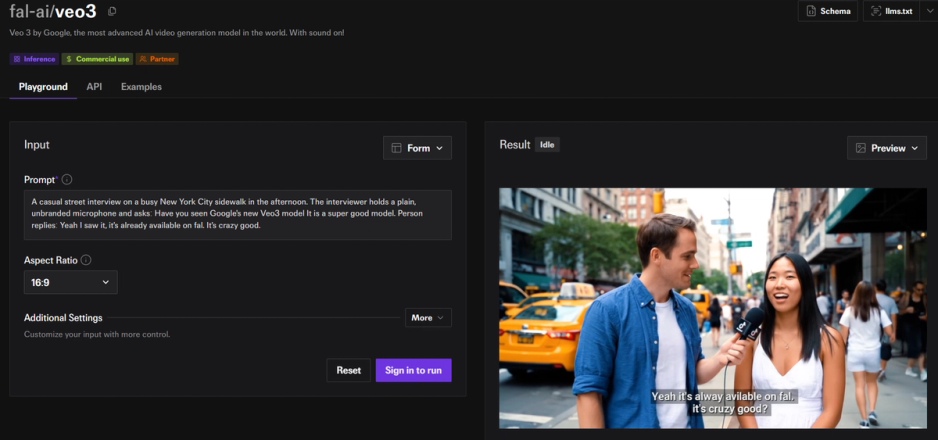Viewport: 938px width, 440px height.
Task: Click inside the Prompt text field
Action: click(x=237, y=215)
